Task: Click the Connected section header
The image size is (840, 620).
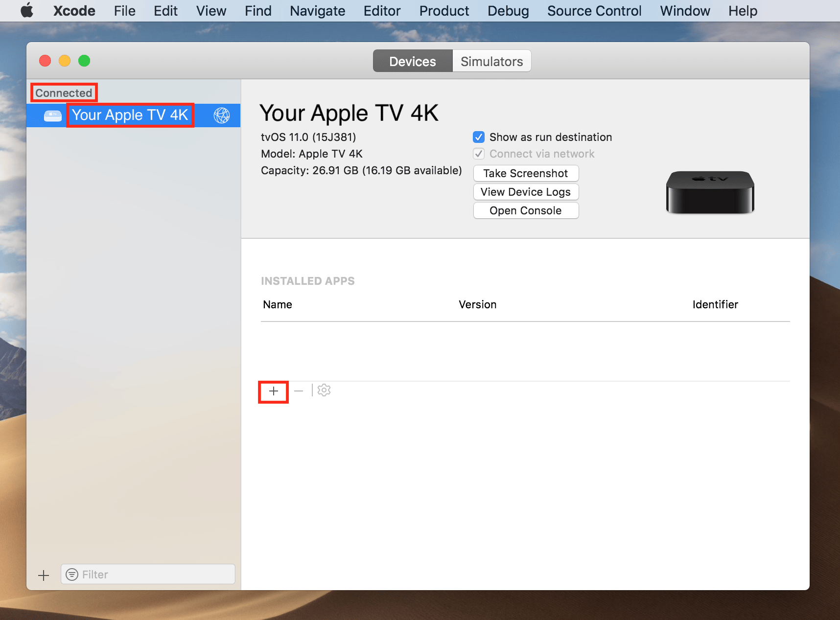Action: [64, 93]
